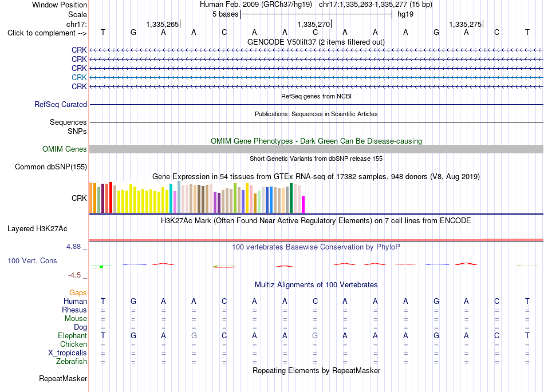
Task: Select the Gaps label in Multiz alignment
Action: click(x=78, y=293)
